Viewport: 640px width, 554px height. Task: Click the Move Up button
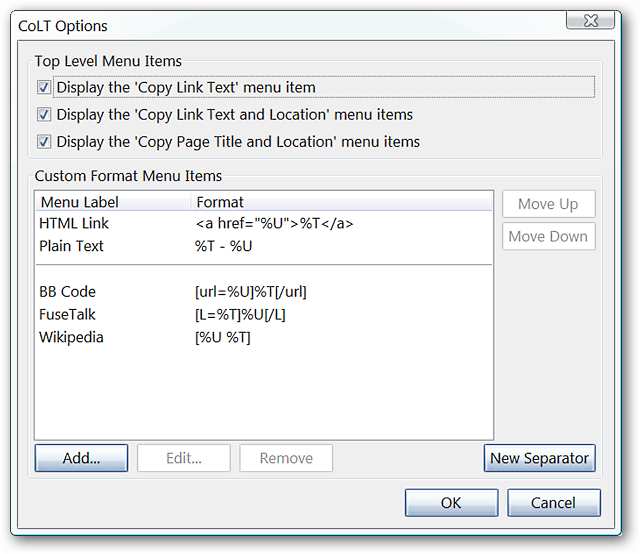tap(549, 204)
